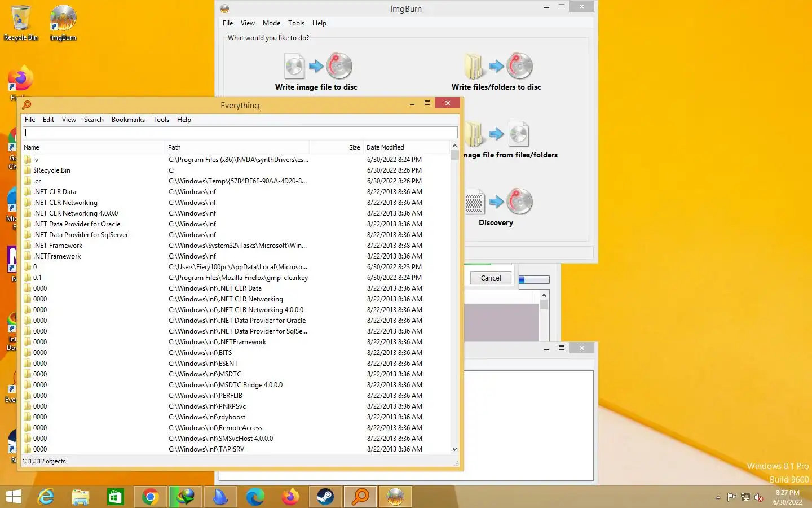Select ImgBurn desktop shortcut

pyautogui.click(x=63, y=23)
